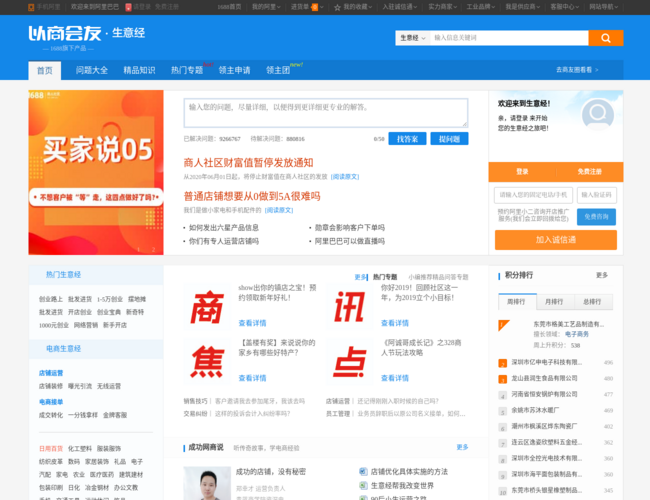This screenshot has width=650, height=500.
Task: Click the 加入诚信通 button
Action: (x=555, y=240)
